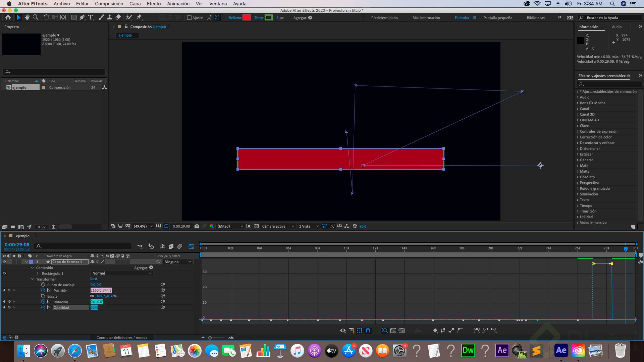Screen dimensions: 644x362
Task: Select the Hand tool
Action: click(x=27, y=17)
